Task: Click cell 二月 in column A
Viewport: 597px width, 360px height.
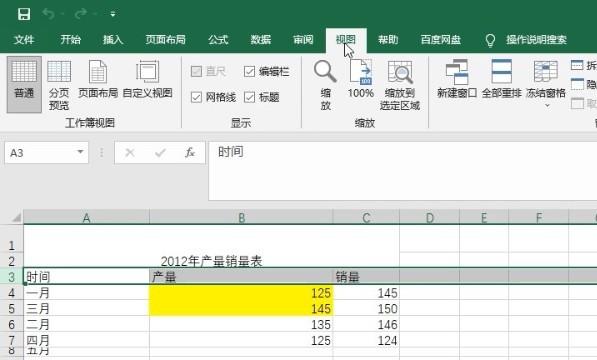Action: click(x=86, y=325)
